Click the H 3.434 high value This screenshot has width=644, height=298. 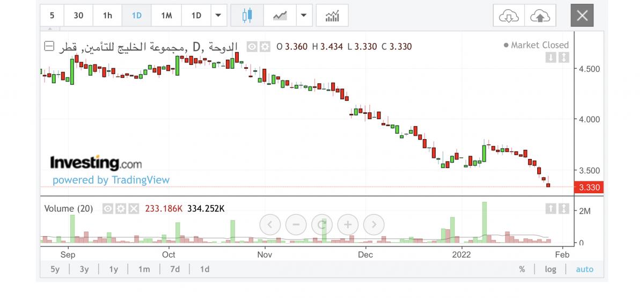328,47
